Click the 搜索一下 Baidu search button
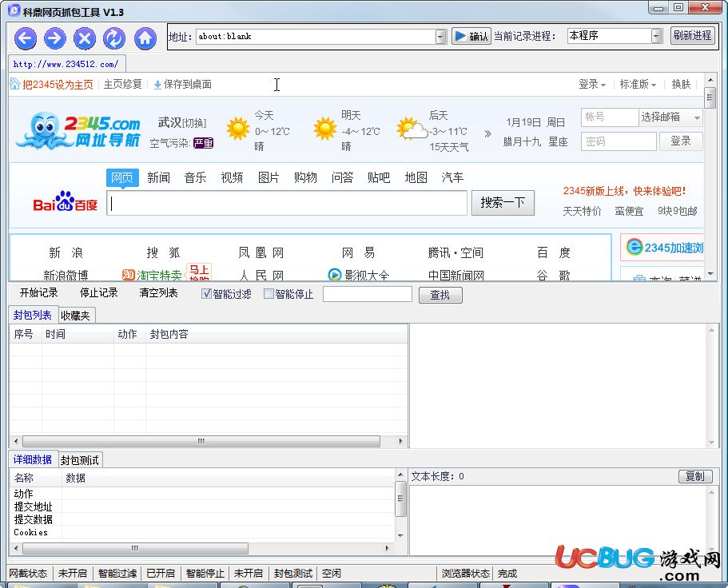 [503, 203]
